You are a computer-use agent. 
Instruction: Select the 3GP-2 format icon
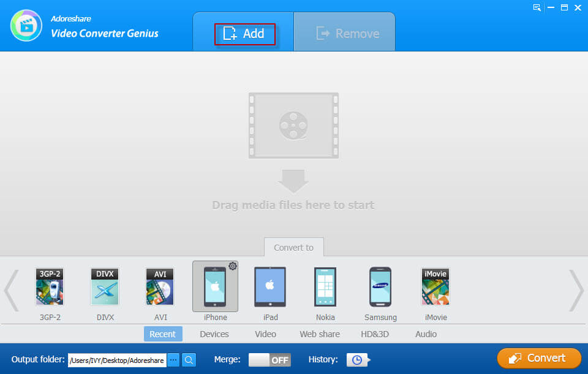coord(50,287)
